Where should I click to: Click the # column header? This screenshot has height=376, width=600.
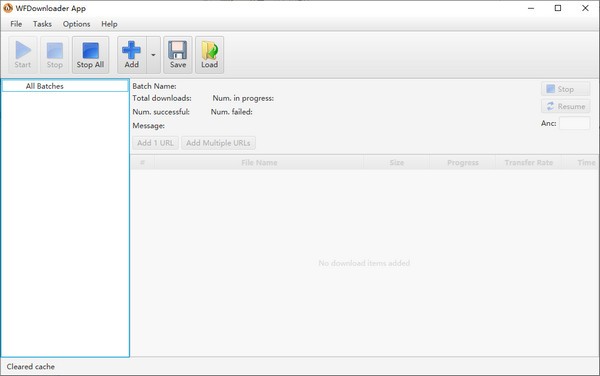click(142, 163)
